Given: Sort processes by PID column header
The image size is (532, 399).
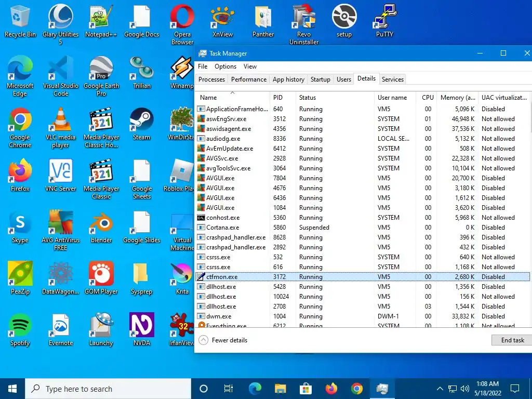Looking at the screenshot, I should click(283, 97).
